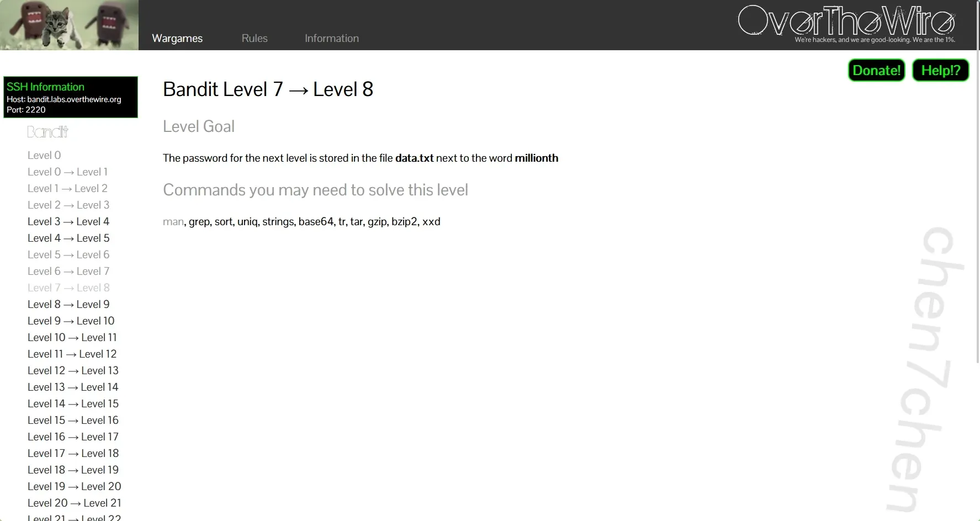Click the OverTheWire logo
This screenshot has width=980, height=521.
(846, 22)
